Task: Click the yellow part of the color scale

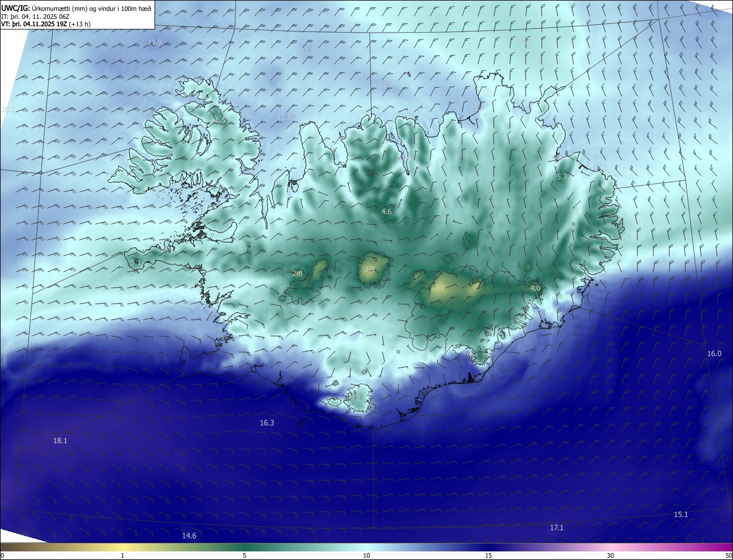Action: click(x=123, y=547)
